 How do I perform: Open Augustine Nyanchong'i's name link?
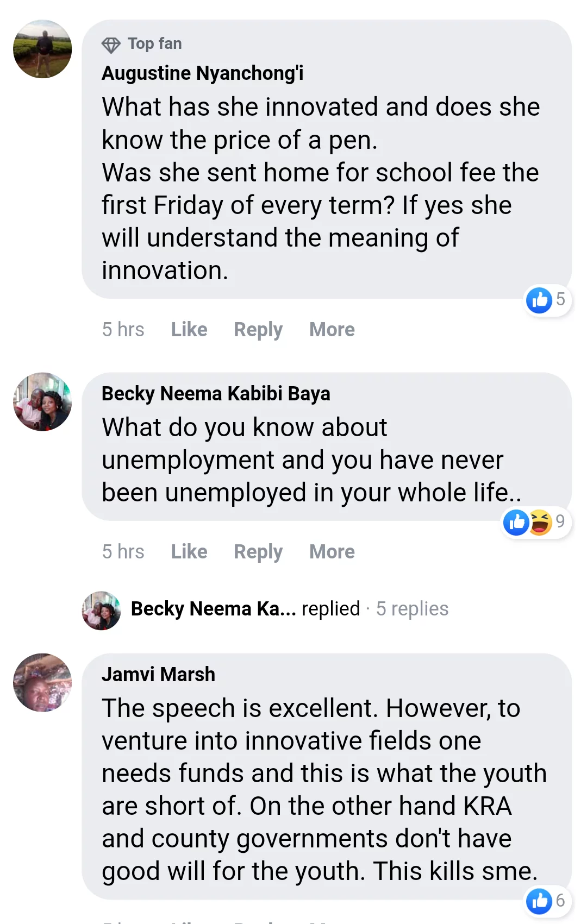(x=202, y=73)
